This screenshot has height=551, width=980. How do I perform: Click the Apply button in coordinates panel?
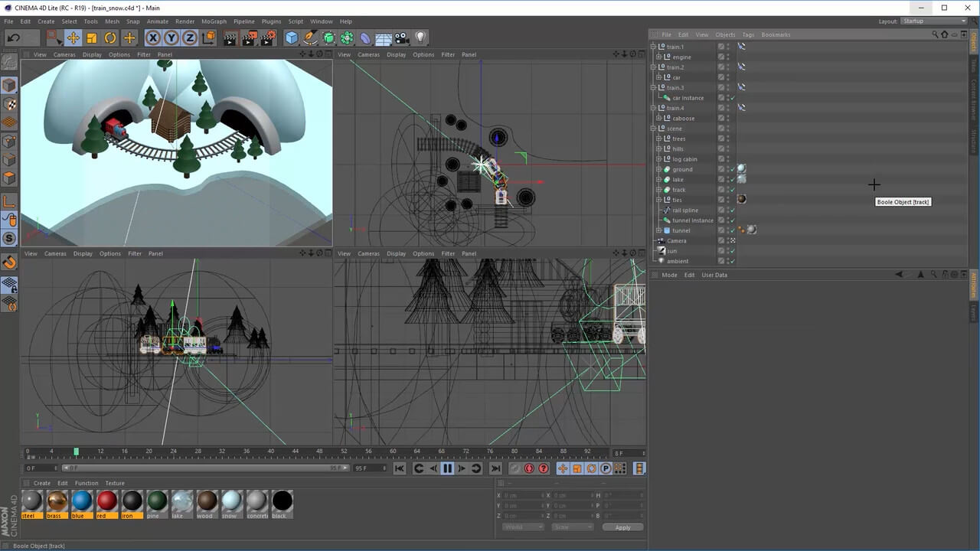pyautogui.click(x=622, y=527)
